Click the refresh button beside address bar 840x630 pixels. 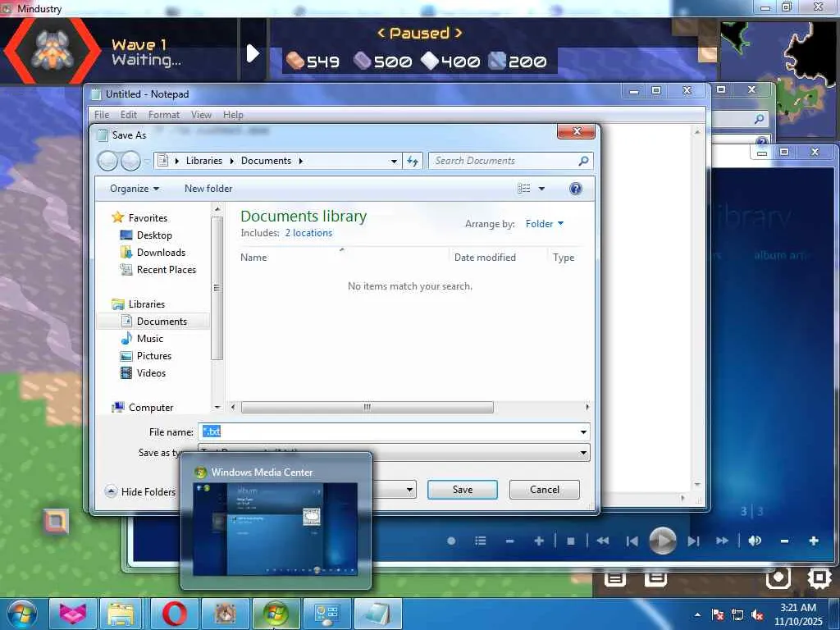coord(413,161)
